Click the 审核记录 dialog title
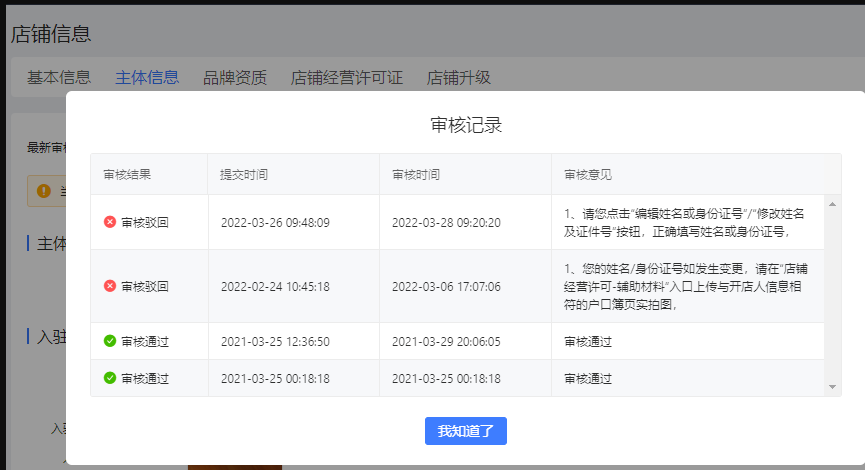This screenshot has height=470, width=865. (x=466, y=125)
